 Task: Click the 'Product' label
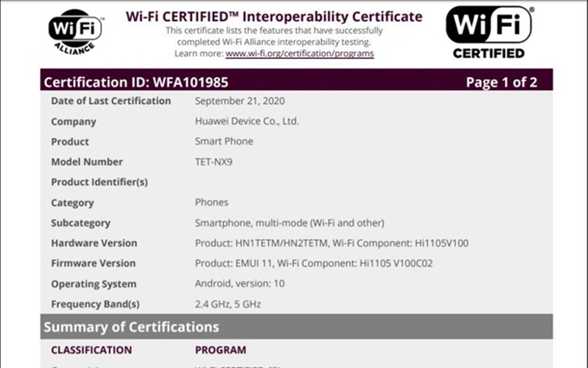tap(70, 141)
